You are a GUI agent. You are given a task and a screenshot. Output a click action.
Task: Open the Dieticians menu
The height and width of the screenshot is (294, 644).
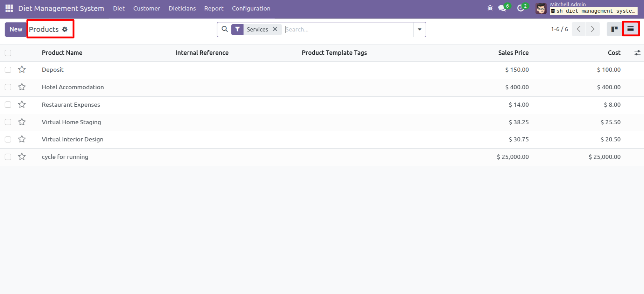click(182, 8)
